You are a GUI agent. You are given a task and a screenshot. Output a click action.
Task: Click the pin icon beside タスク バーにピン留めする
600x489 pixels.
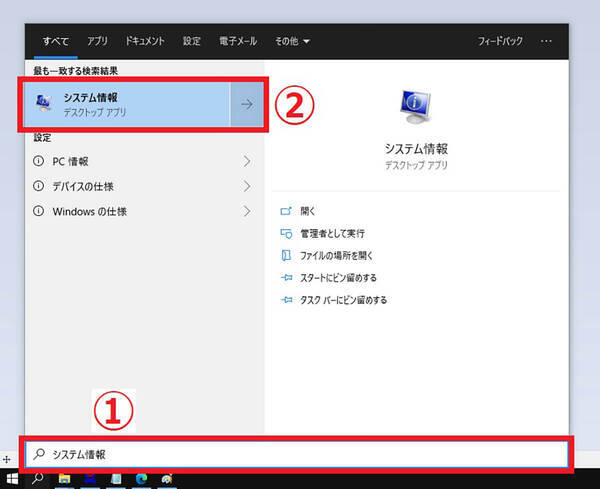tap(286, 300)
